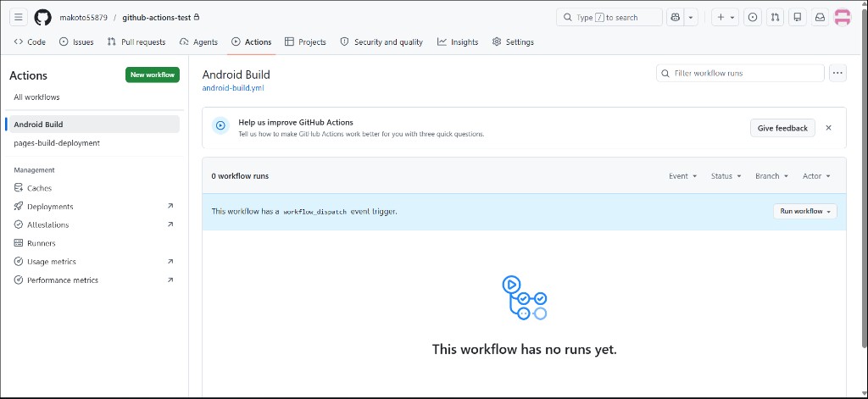Click the GitHub Octocat logo
868x399 pixels.
[x=42, y=18]
